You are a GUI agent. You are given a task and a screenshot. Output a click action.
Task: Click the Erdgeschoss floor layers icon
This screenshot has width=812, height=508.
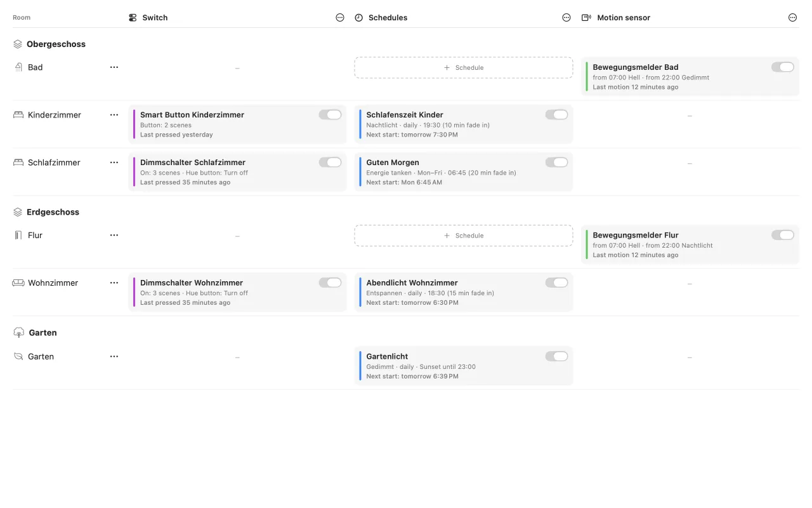[18, 212]
